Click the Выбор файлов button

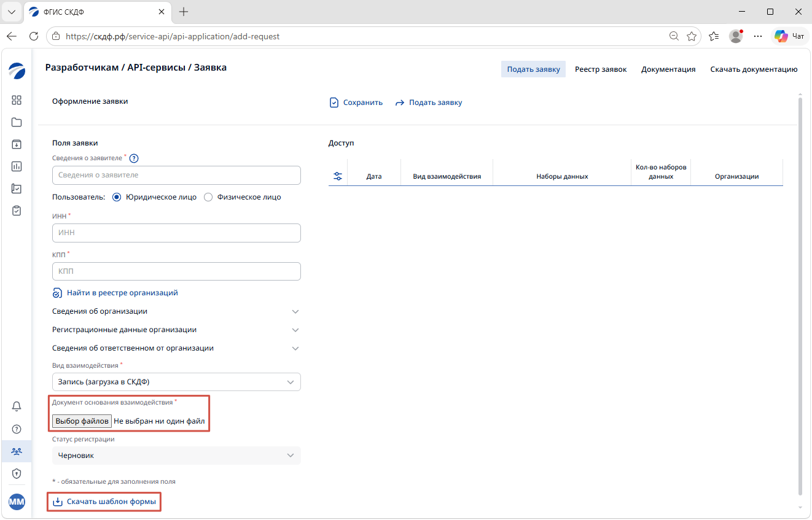pos(82,421)
